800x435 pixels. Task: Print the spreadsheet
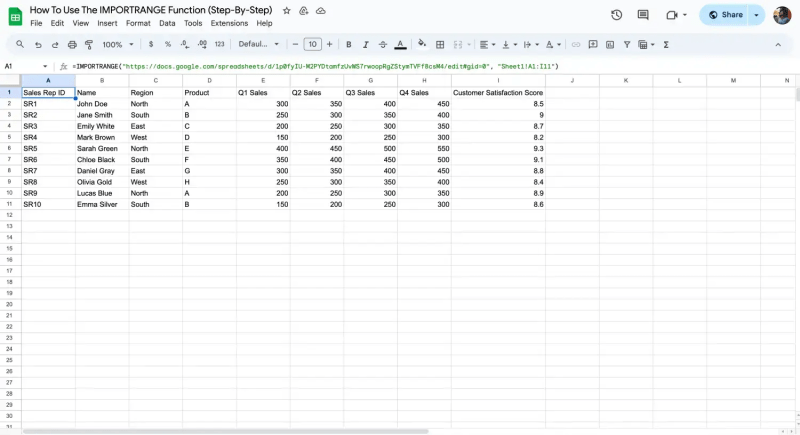pyautogui.click(x=72, y=45)
